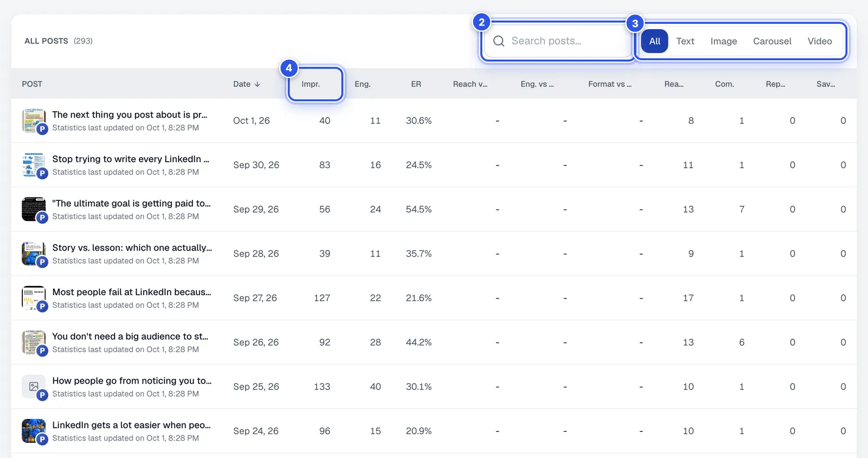
Task: Click the post count (293)
Action: 83,41
